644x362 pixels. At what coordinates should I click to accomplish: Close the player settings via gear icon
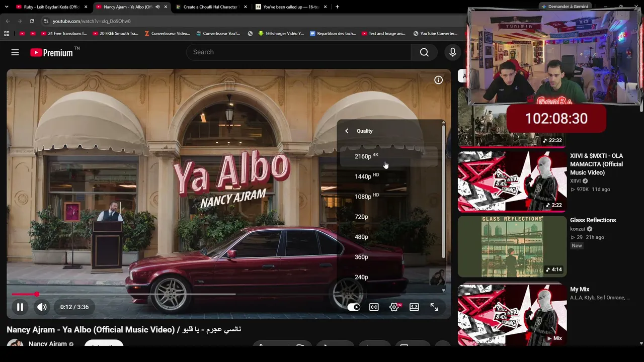(394, 307)
